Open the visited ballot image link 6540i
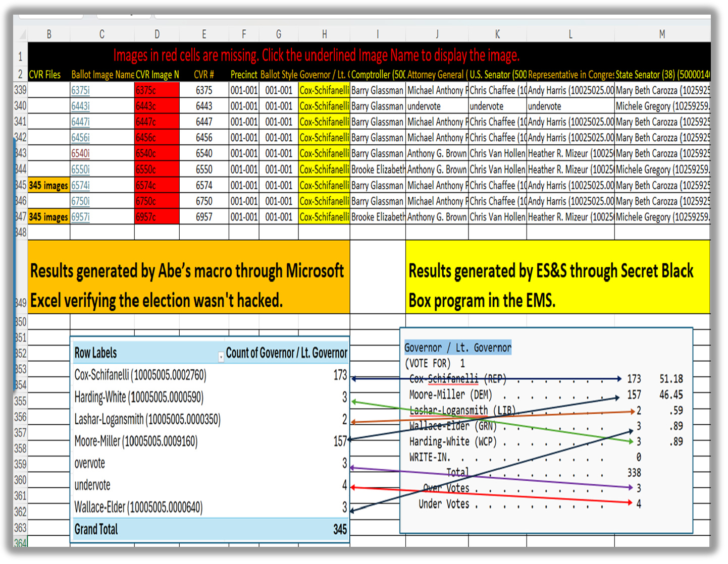Viewport: 728px width, 564px height. coord(80,153)
